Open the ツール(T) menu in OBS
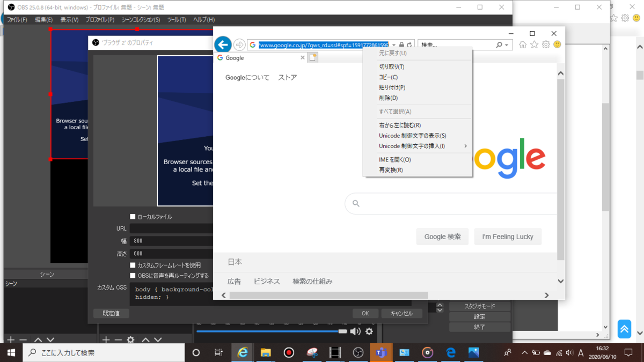Screen dimensions: 644x362 click(x=177, y=19)
